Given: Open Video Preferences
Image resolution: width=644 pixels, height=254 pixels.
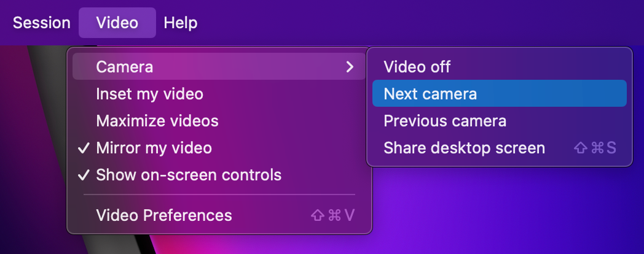Looking at the screenshot, I should [164, 215].
